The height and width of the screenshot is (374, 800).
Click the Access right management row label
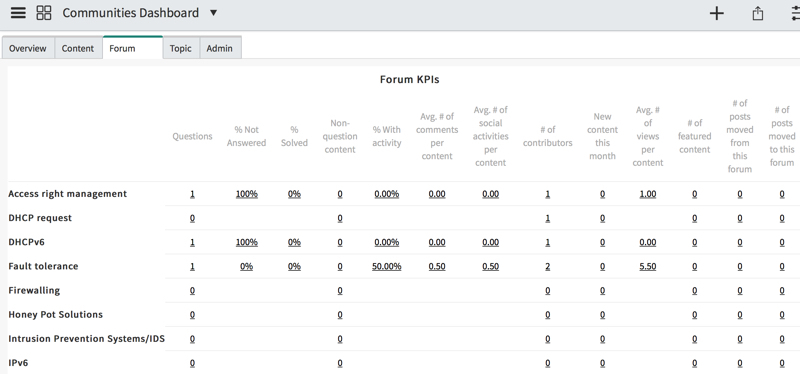[x=68, y=194]
